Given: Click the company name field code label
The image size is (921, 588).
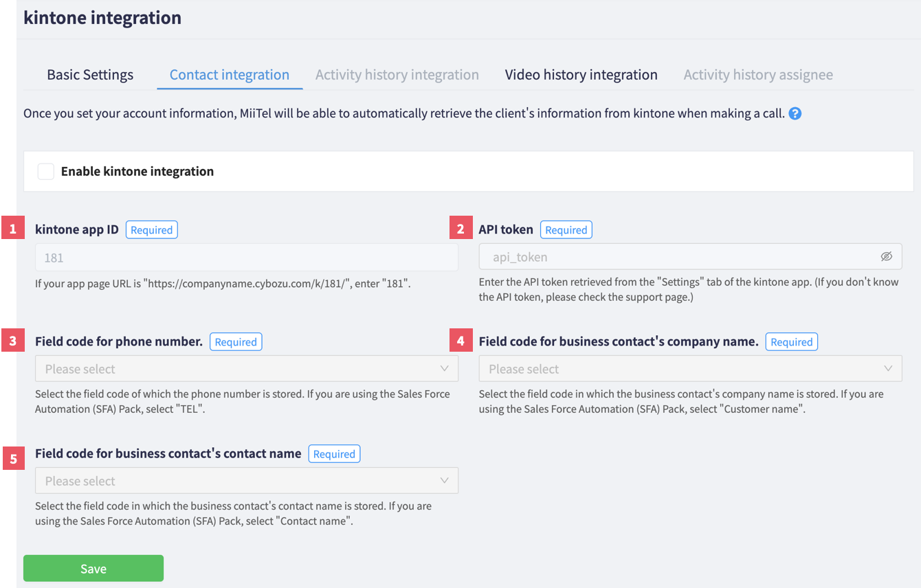Looking at the screenshot, I should pyautogui.click(x=619, y=342).
